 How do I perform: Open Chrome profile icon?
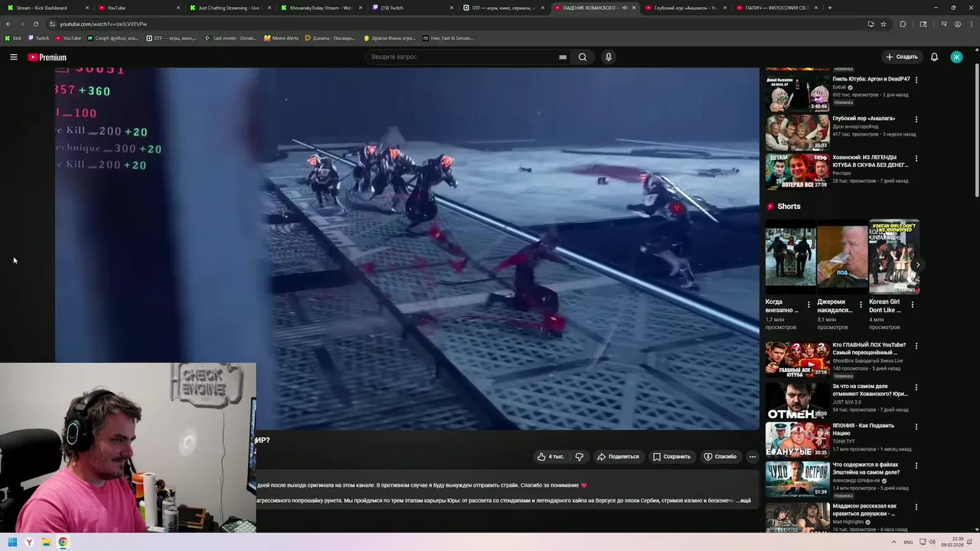pos(957,24)
